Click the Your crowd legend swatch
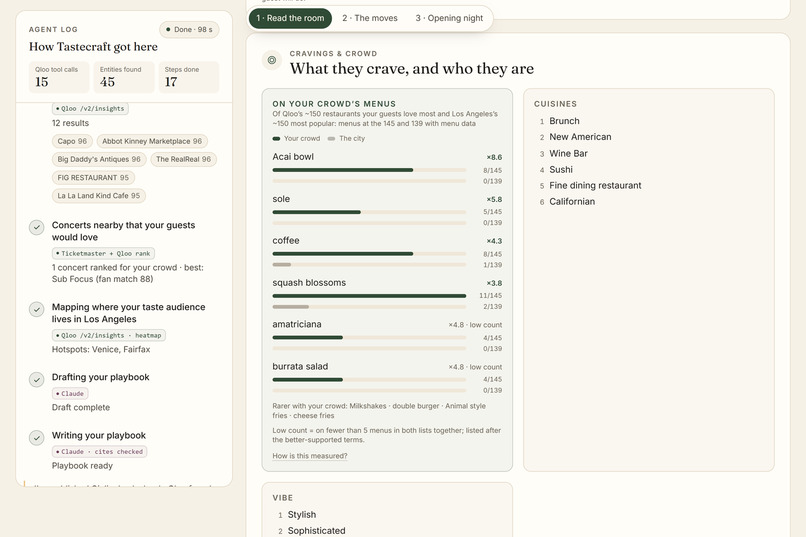Image resolution: width=806 pixels, height=537 pixels. point(276,139)
